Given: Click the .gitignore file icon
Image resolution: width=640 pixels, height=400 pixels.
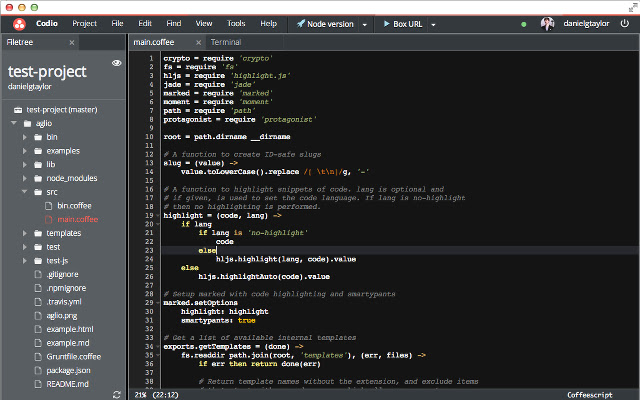Looking at the screenshot, I should point(38,274).
